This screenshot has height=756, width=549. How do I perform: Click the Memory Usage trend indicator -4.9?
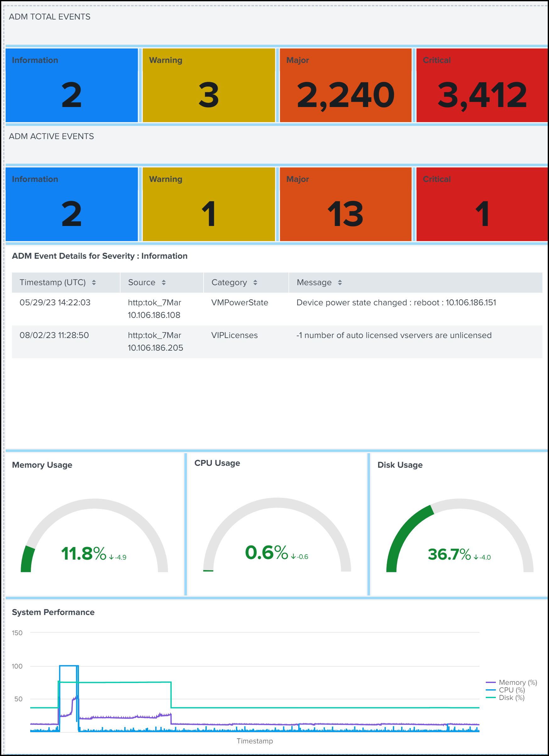pyautogui.click(x=118, y=557)
